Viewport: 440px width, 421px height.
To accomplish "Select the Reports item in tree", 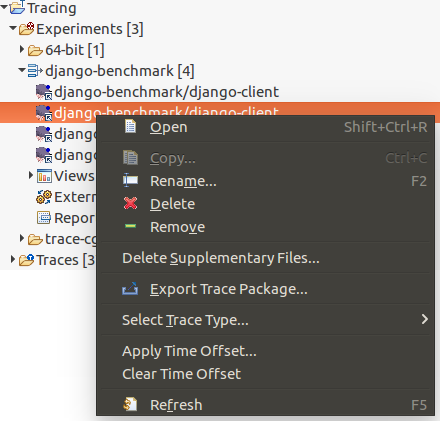I will (66, 218).
